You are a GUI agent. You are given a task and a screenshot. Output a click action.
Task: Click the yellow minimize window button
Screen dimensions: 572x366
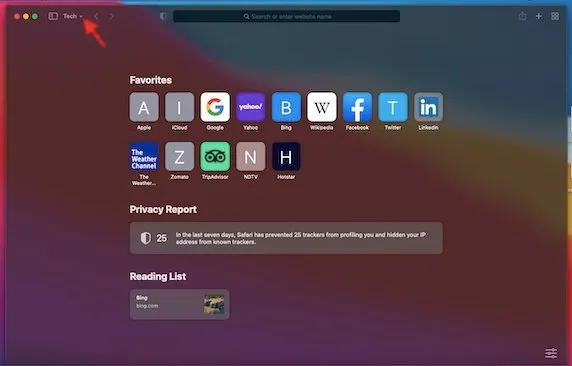(x=26, y=16)
